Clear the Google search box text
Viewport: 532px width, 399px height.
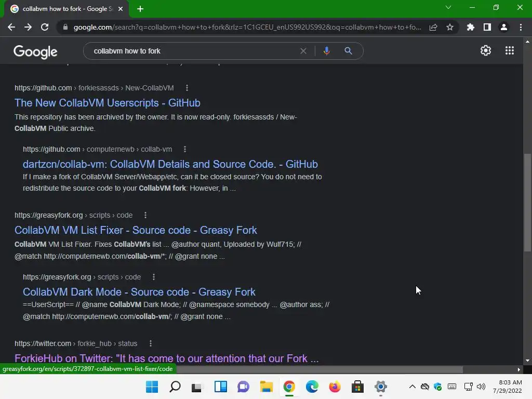tap(303, 51)
